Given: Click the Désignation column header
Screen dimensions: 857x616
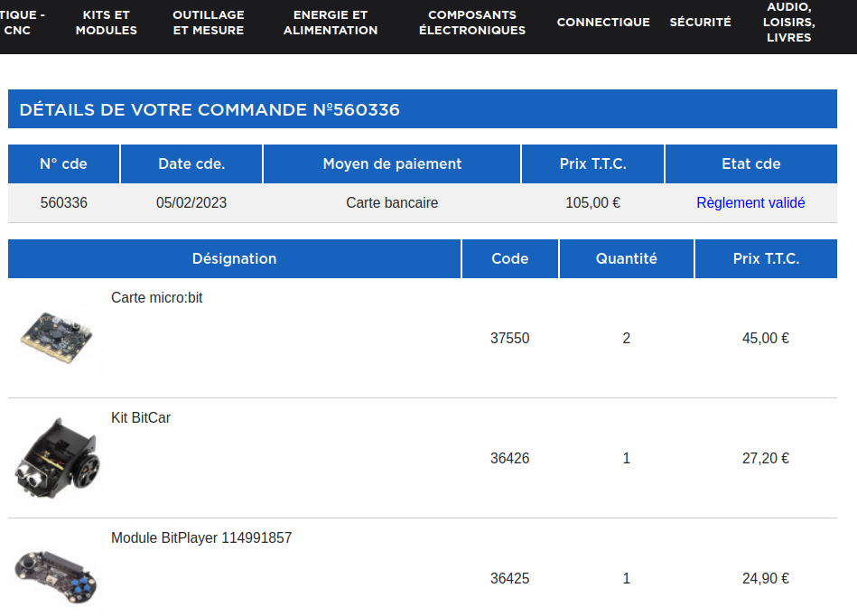Looking at the screenshot, I should (x=234, y=258).
